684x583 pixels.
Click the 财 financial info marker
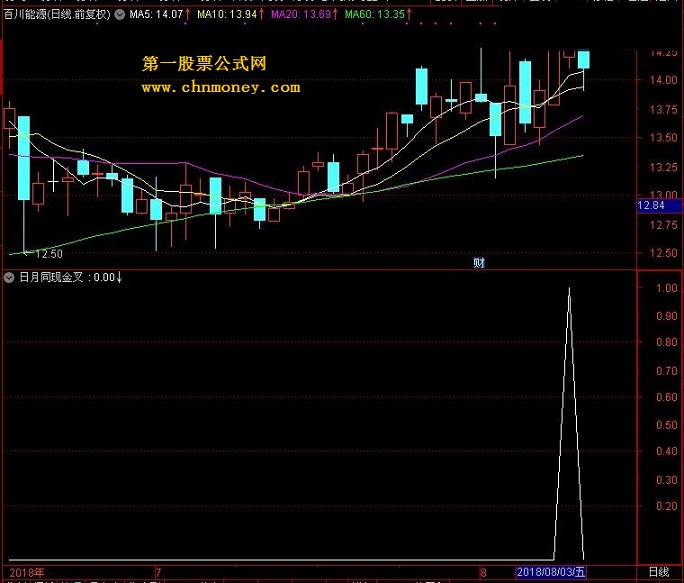tap(479, 263)
